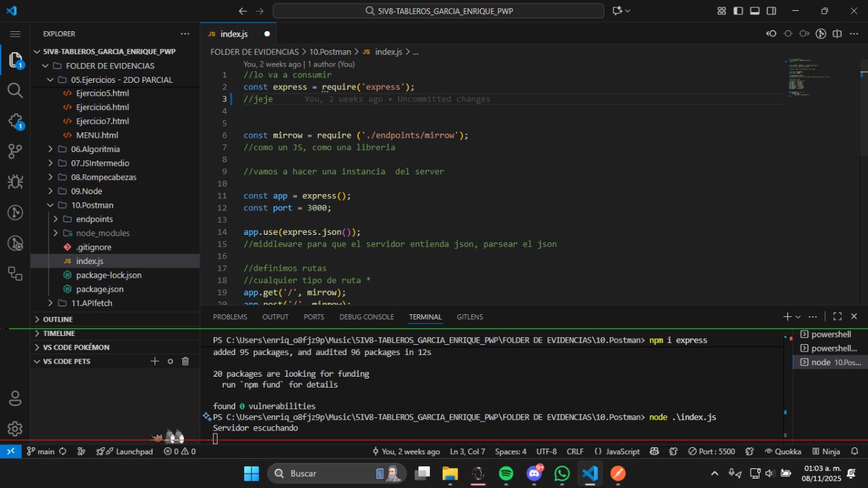Click the notifications bell in the status bar
The image size is (868, 488).
click(854, 451)
